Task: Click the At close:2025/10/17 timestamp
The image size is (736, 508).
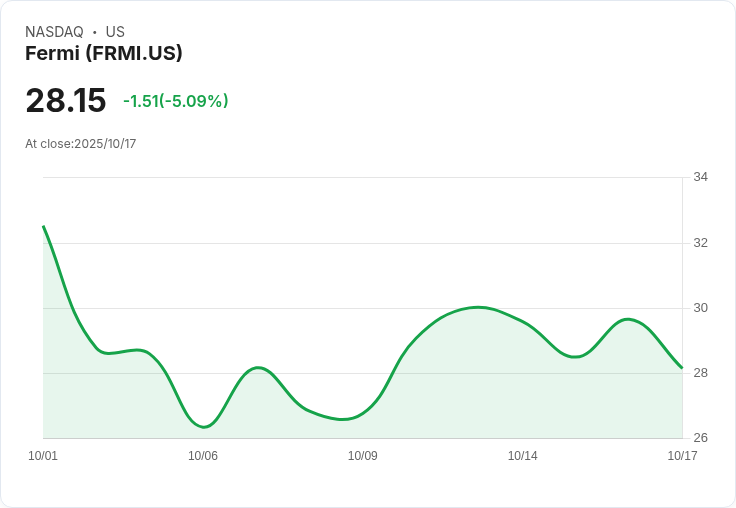Action: 80,144
